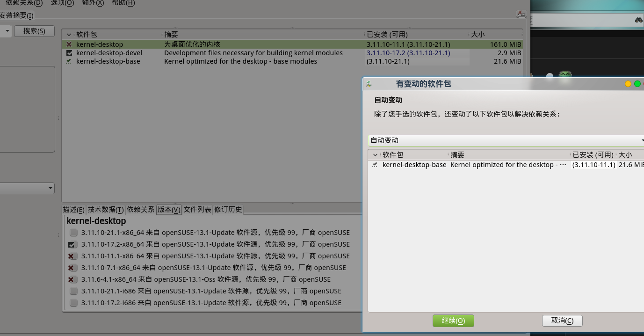The height and width of the screenshot is (336, 644).
Task: Click the 161.0 MiB size cell
Action: pos(506,44)
